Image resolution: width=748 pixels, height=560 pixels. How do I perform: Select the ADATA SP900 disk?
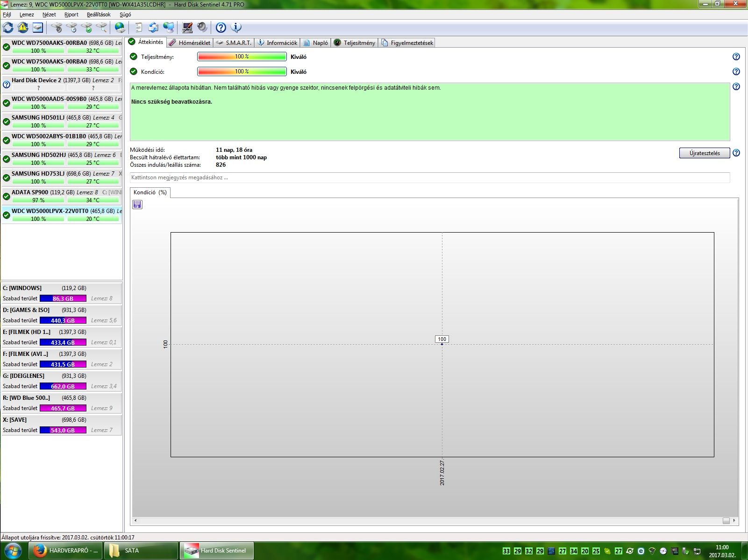pos(62,196)
